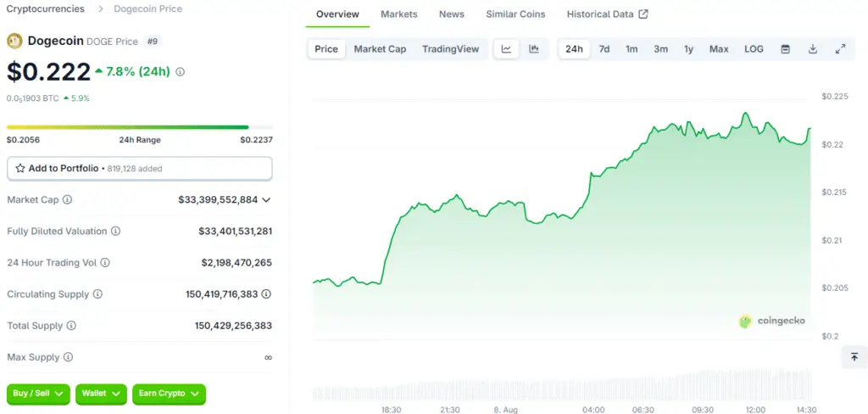This screenshot has height=414, width=868.
Task: Click the Add to Portfolio button
Action: [140, 169]
